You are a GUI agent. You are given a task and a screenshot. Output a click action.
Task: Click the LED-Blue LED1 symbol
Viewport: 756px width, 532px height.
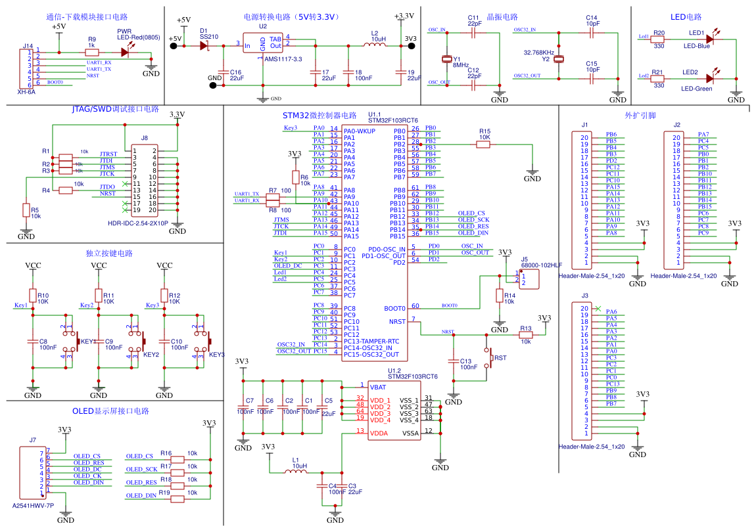point(709,39)
